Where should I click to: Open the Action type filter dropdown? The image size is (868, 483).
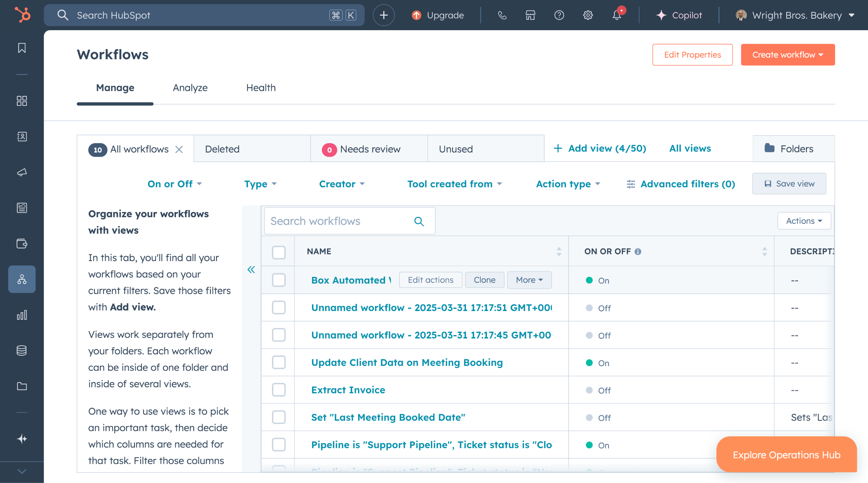pos(568,184)
